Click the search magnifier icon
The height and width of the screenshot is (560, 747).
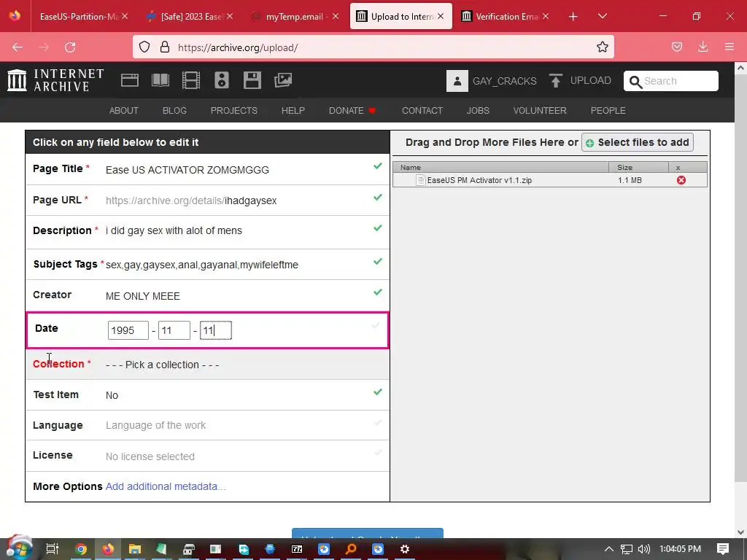coord(635,82)
